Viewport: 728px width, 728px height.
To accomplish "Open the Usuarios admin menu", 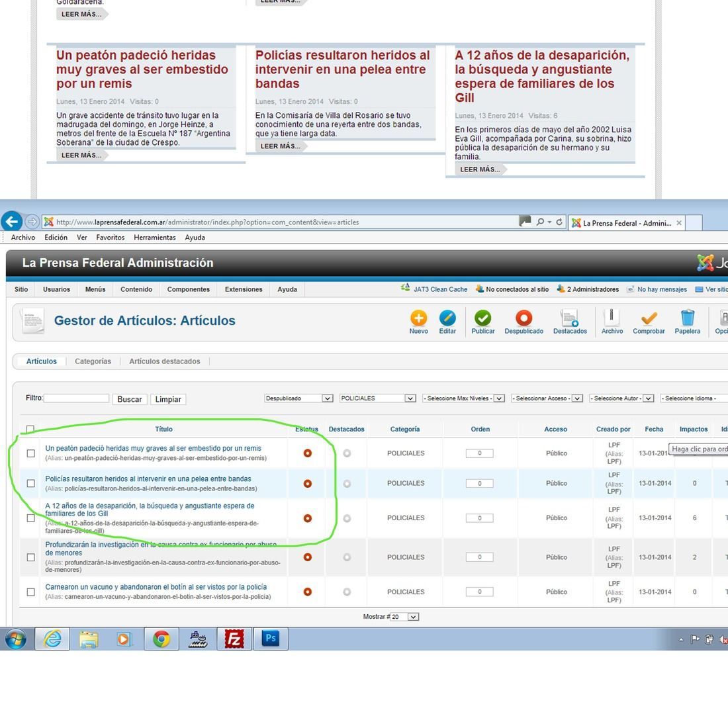I will [56, 289].
